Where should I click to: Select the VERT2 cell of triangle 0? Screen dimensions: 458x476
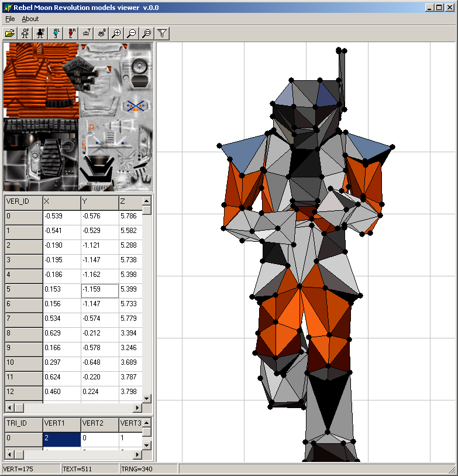[x=100, y=439]
